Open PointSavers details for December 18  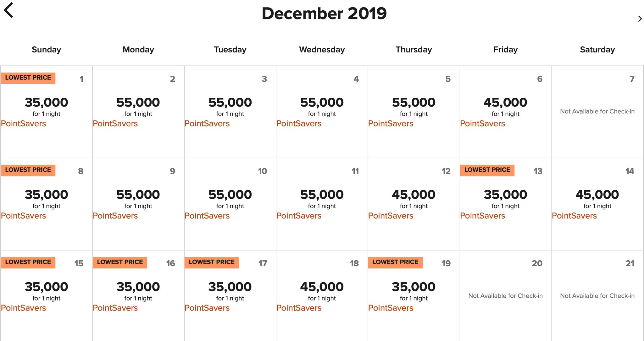click(299, 308)
